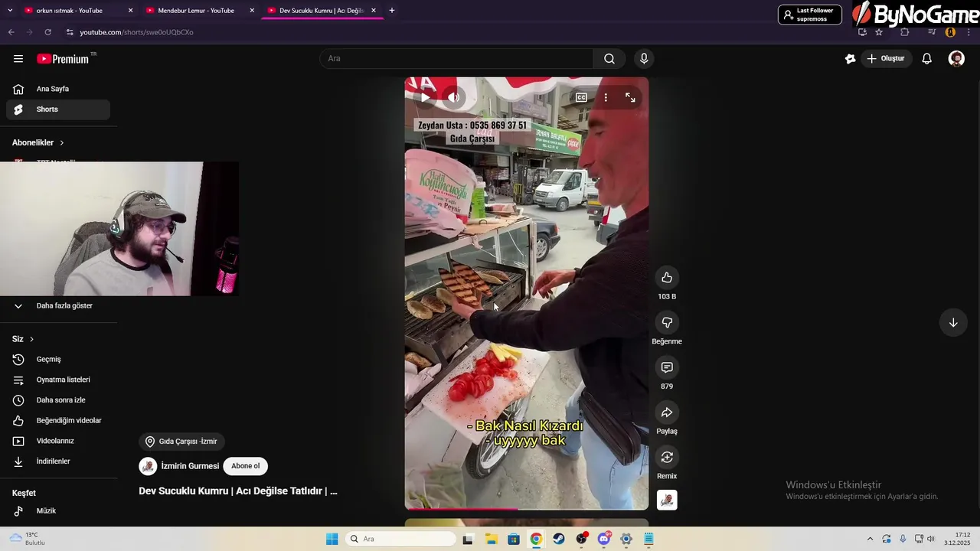Image resolution: width=980 pixels, height=551 pixels.
Task: Expand the Siz section
Action: point(23,339)
